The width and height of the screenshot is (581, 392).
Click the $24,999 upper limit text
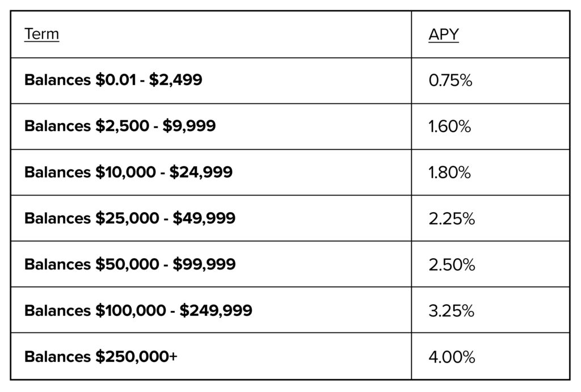pyautogui.click(x=201, y=172)
